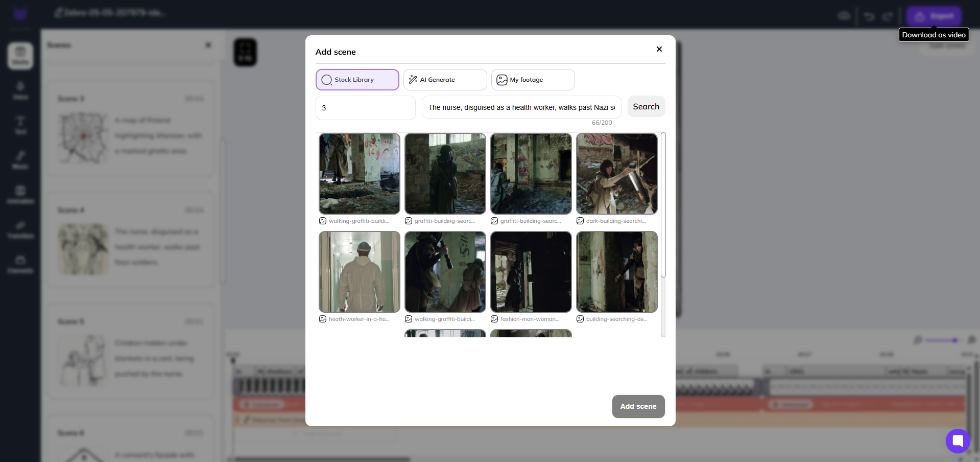Click the dark-building-searchi... file name

[616, 221]
